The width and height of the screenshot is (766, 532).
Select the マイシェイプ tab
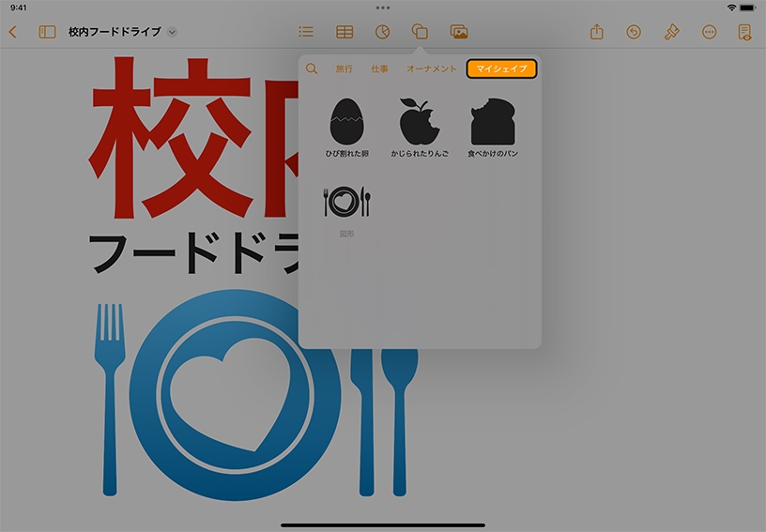[x=501, y=68]
